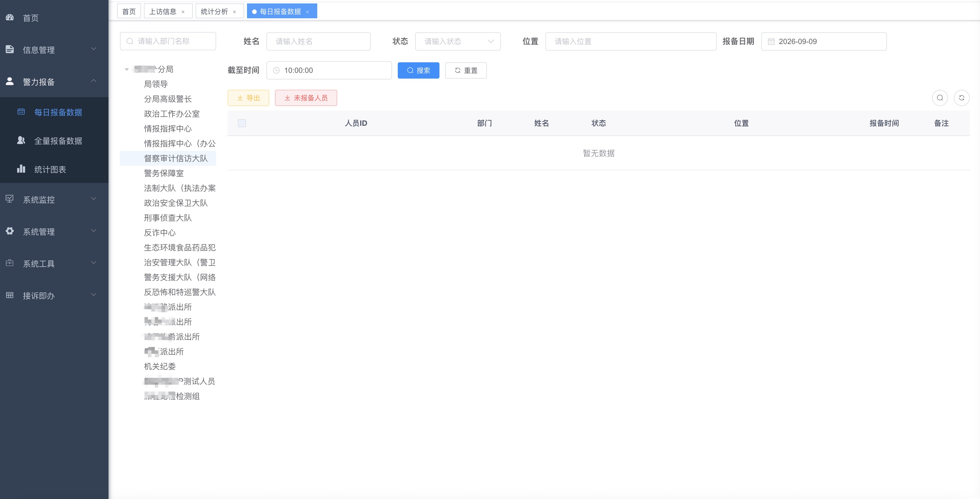Image resolution: width=980 pixels, height=499 pixels.
Task: Click the 人员ID column header
Action: 356,123
